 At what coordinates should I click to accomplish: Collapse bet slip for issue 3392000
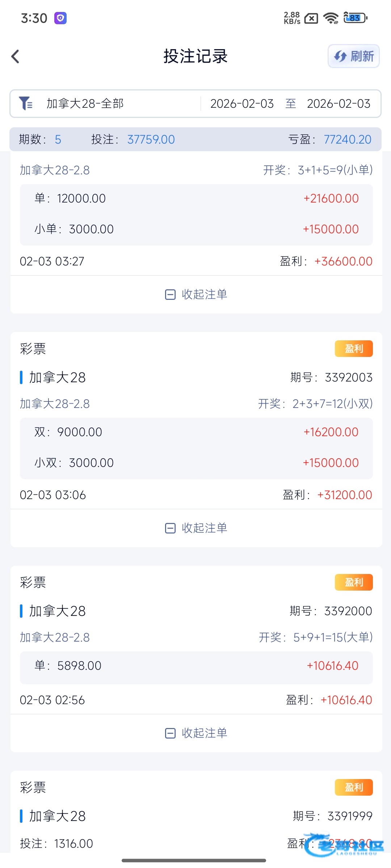[196, 733]
